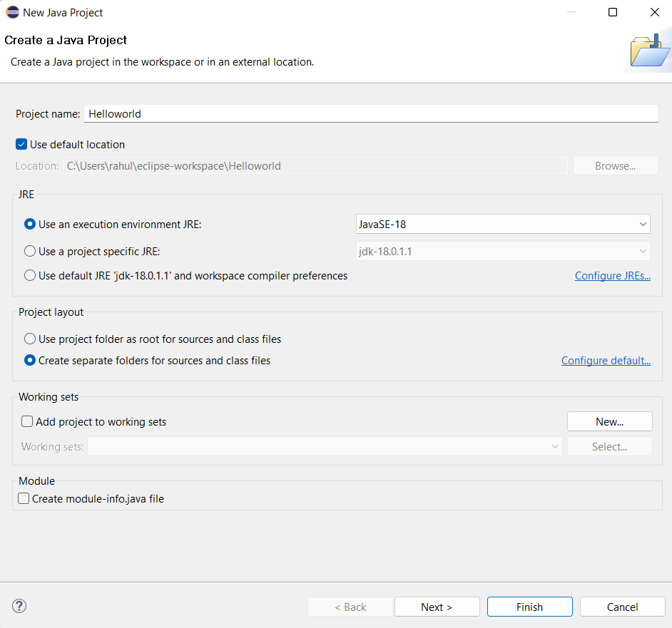Click the Next button
672x628 pixels.
tap(437, 606)
